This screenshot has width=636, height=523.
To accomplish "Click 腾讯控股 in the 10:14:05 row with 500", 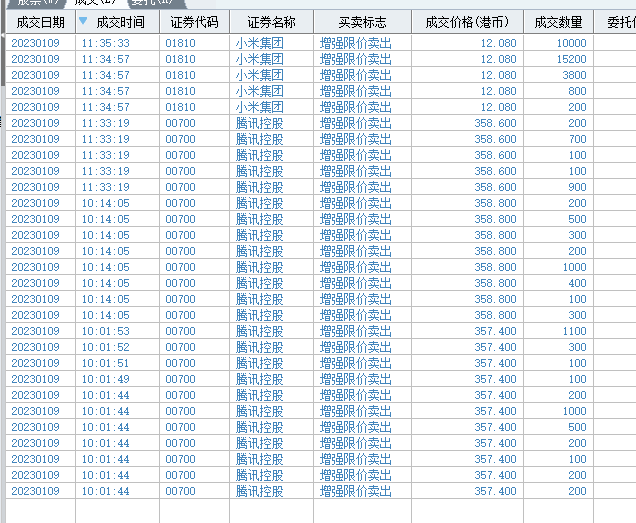I will click(260, 219).
